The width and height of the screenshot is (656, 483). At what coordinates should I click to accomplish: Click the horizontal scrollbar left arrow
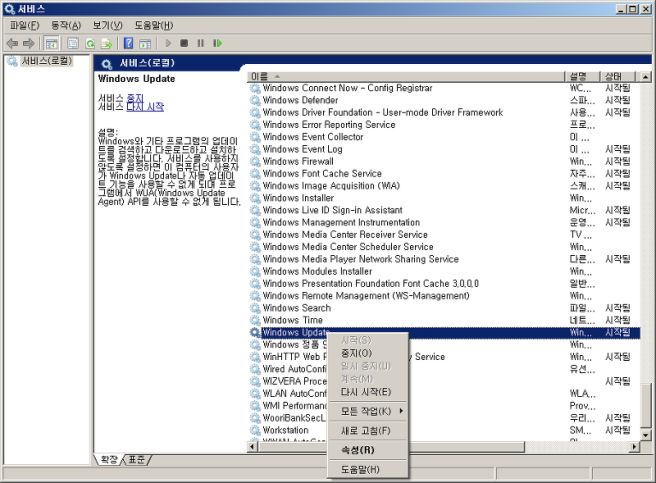coord(252,447)
